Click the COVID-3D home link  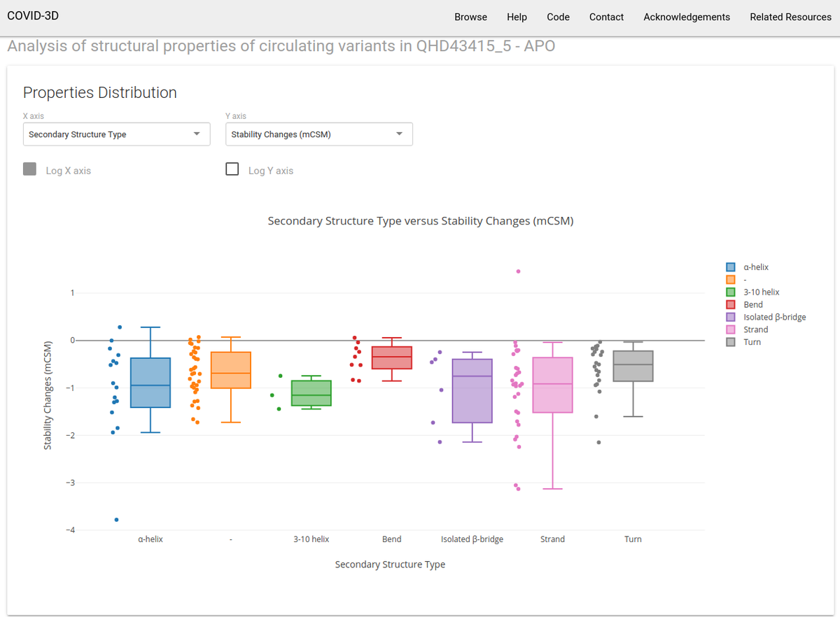point(32,15)
